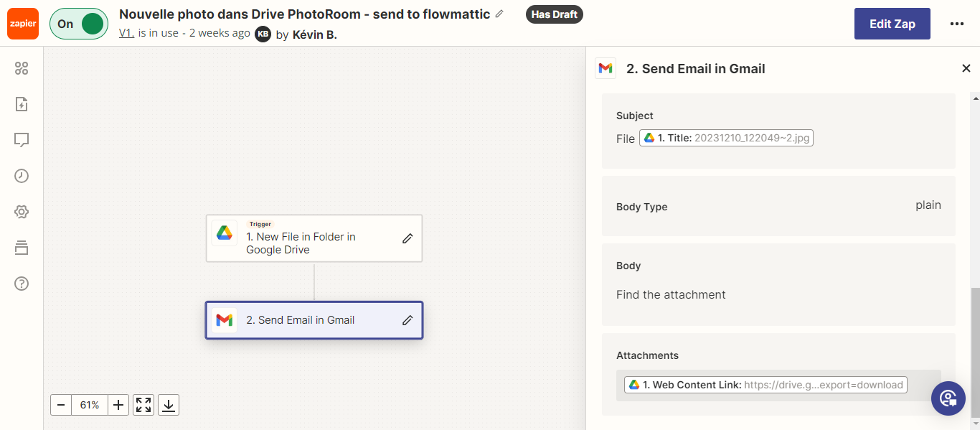This screenshot has width=980, height=430.
Task: Open Zap history clock icon
Action: [x=22, y=176]
